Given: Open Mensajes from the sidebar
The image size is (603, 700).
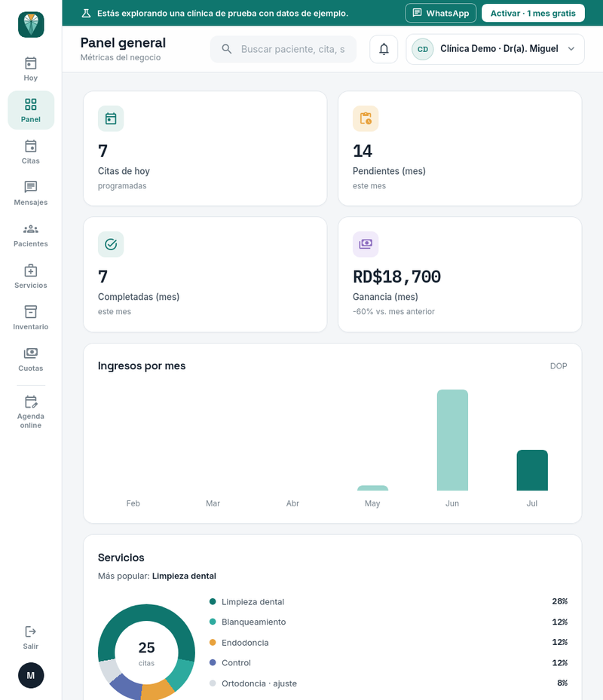Looking at the screenshot, I should click(x=31, y=194).
